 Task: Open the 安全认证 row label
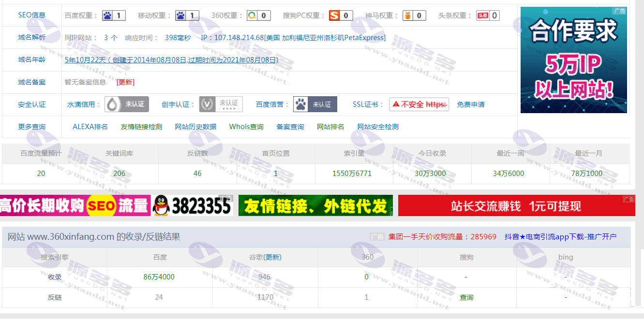32,104
